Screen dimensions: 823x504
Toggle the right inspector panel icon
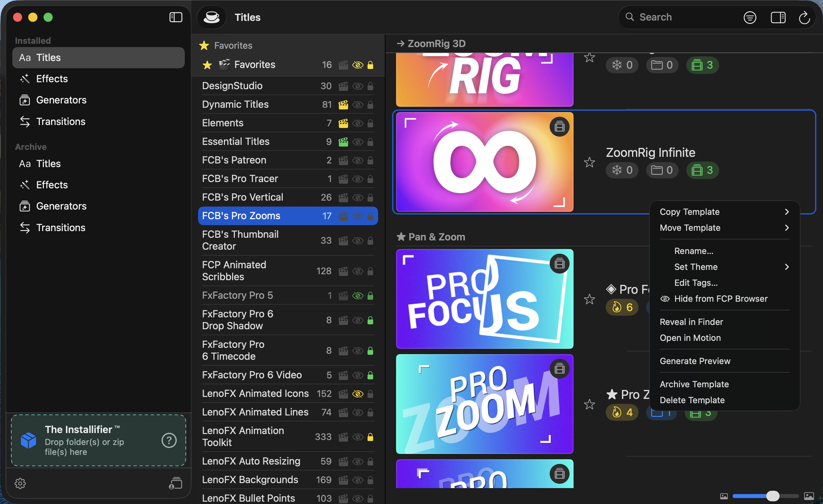coord(778,17)
